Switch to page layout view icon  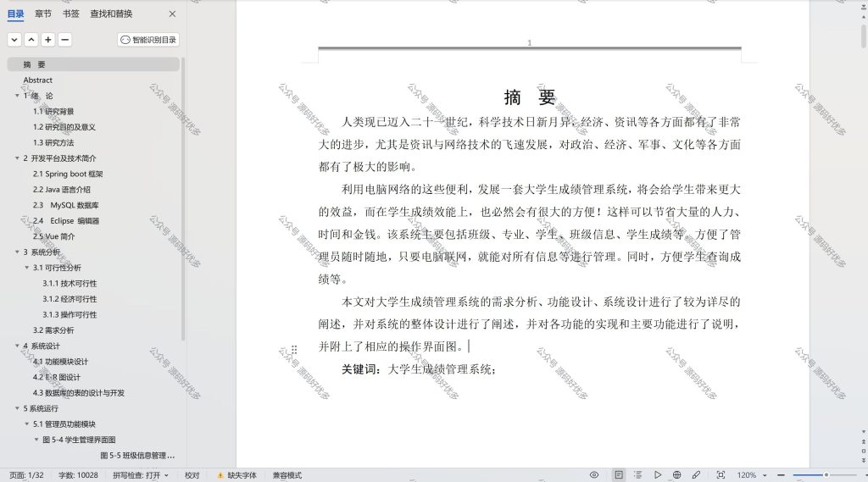[618, 475]
